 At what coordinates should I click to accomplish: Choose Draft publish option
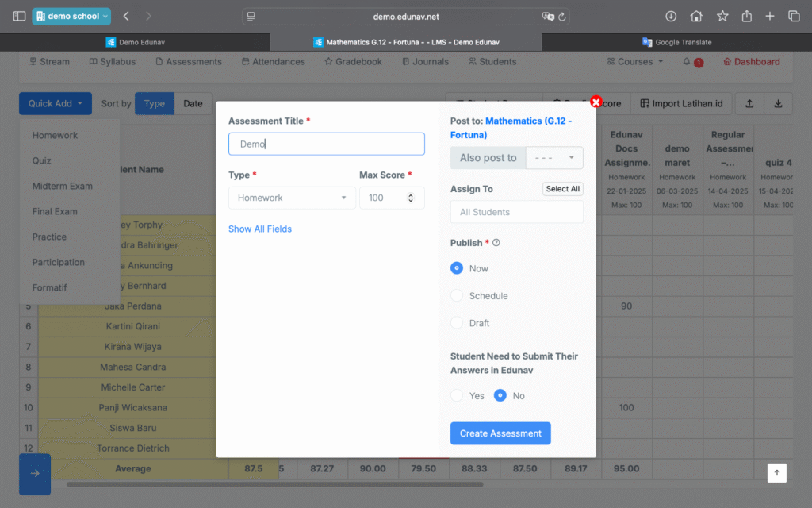point(457,323)
